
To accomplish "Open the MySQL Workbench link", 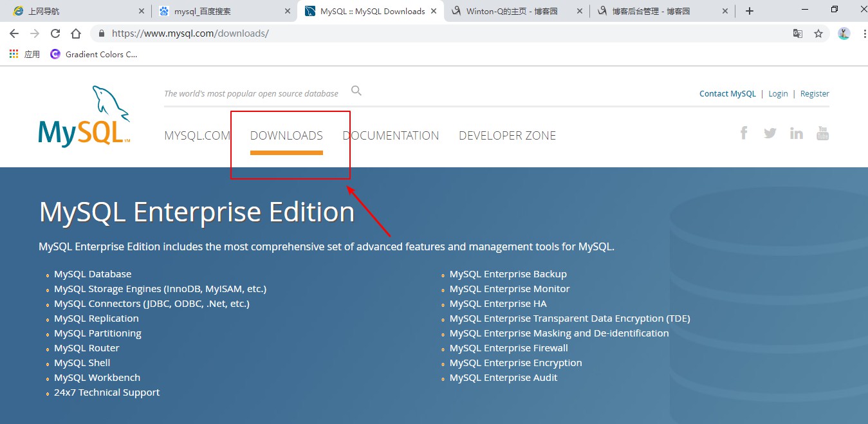I will click(97, 378).
